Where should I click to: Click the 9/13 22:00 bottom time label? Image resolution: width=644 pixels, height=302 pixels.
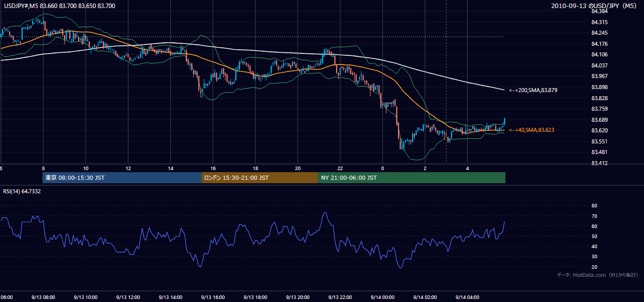coord(340,297)
